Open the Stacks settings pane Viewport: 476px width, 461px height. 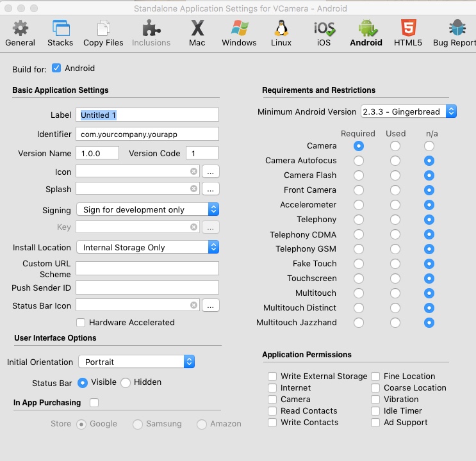point(60,33)
